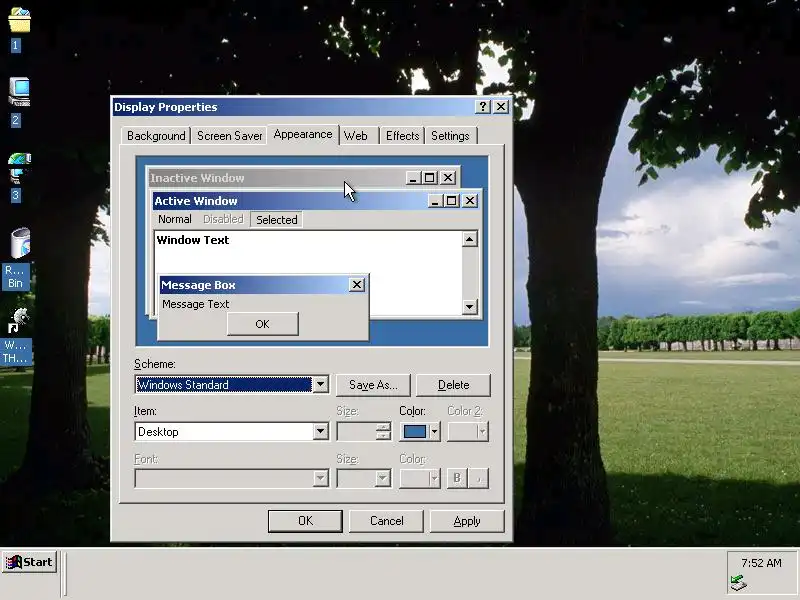
Task: Expand the Item dropdown arrow
Action: pyautogui.click(x=320, y=432)
